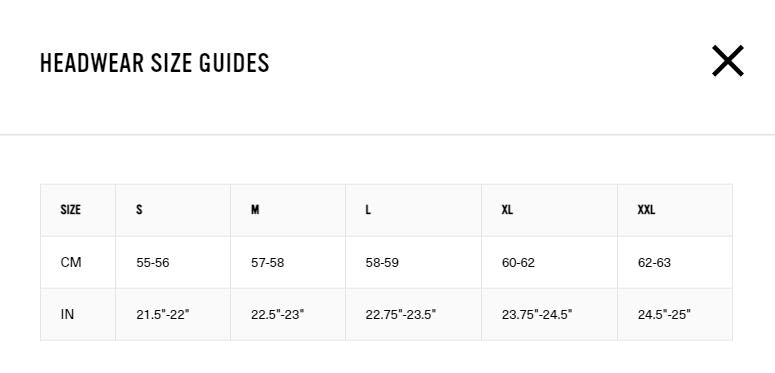Select the IN row label
Screen dimensions: 775x373
pos(78,314)
